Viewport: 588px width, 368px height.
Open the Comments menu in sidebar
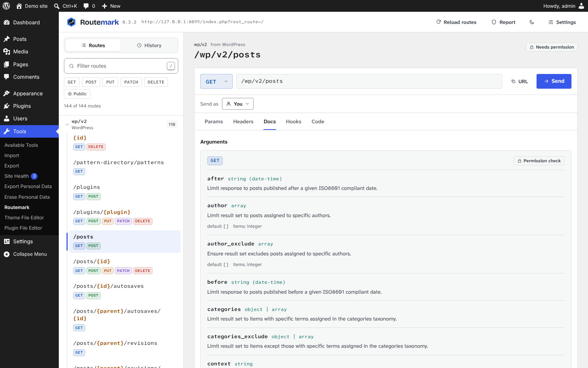tap(29, 77)
